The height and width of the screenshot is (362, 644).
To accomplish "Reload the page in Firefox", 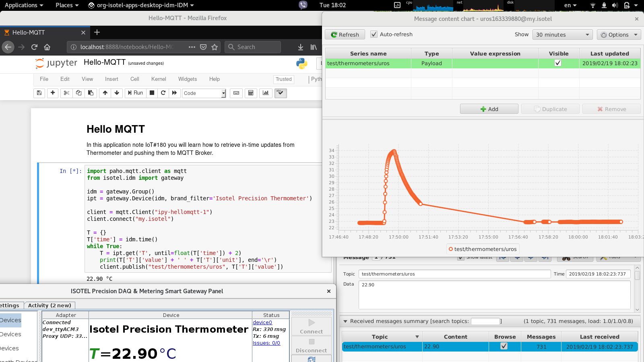I will [34, 47].
